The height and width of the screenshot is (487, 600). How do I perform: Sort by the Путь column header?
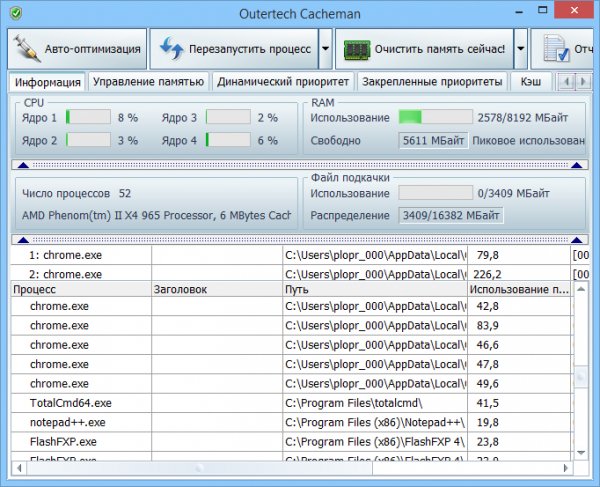click(x=375, y=289)
